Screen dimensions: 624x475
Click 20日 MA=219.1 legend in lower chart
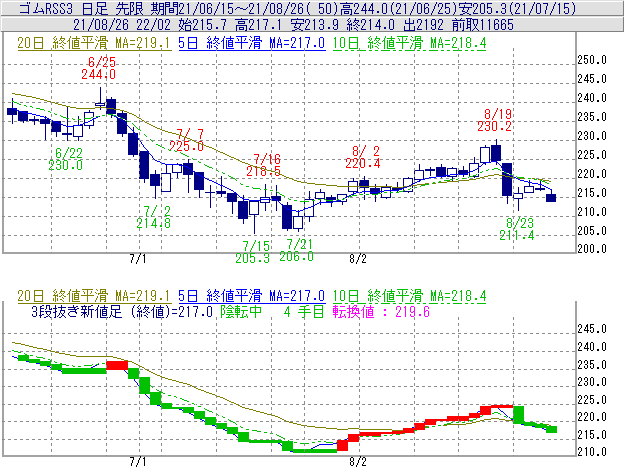tap(94, 296)
